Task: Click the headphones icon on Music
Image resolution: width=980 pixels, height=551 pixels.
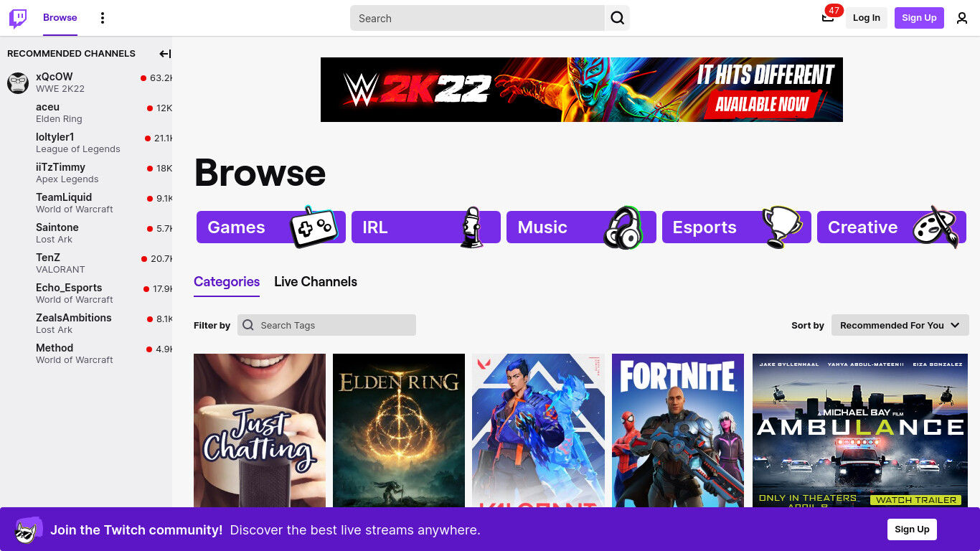Action: coord(623,227)
